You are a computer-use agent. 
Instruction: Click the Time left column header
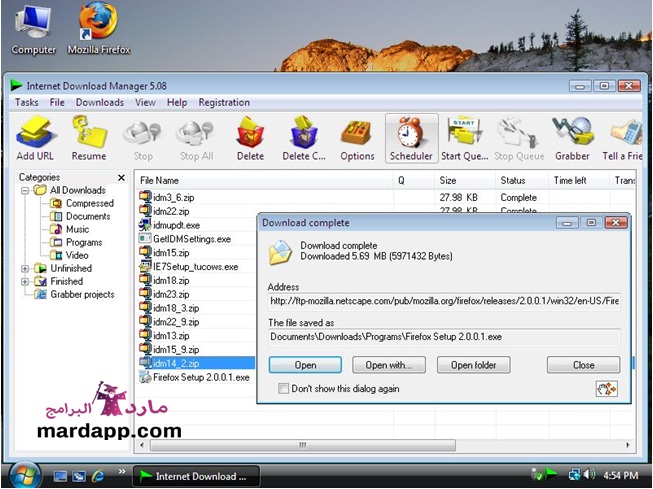click(x=579, y=180)
